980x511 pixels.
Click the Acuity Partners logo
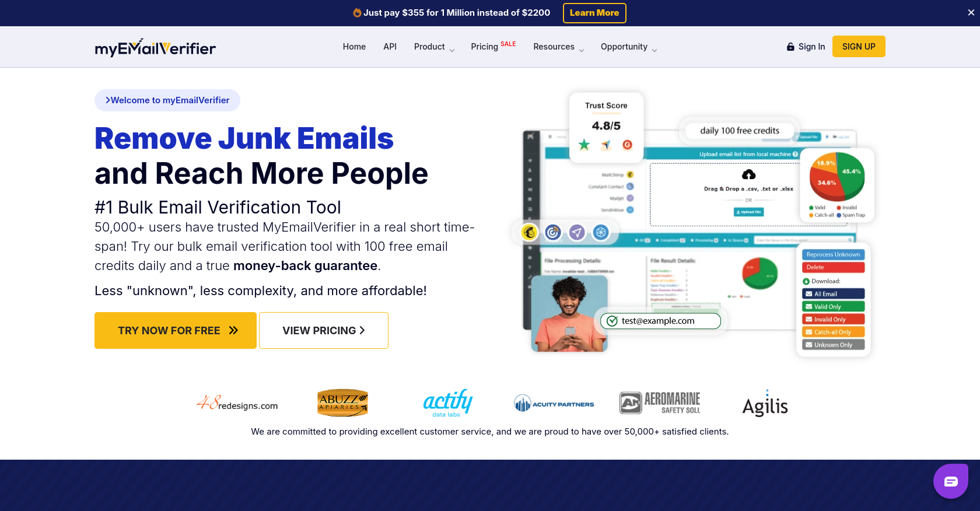554,403
